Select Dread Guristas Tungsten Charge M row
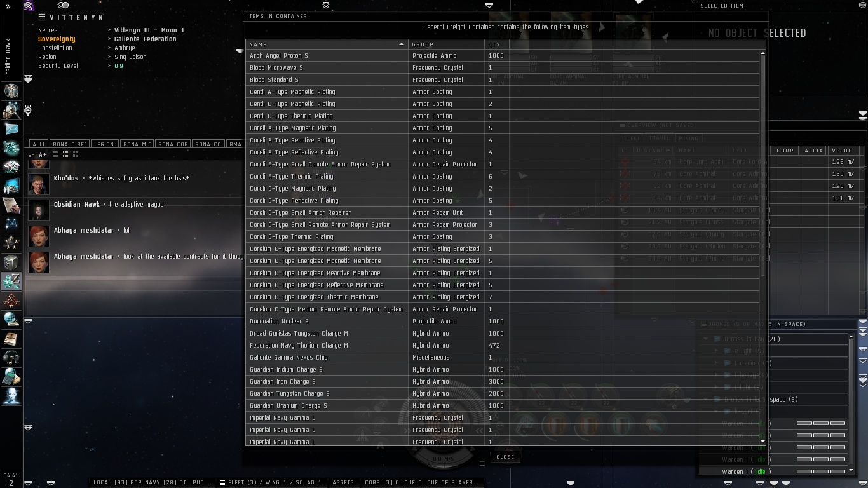This screenshot has width=868, height=488. 503,334
